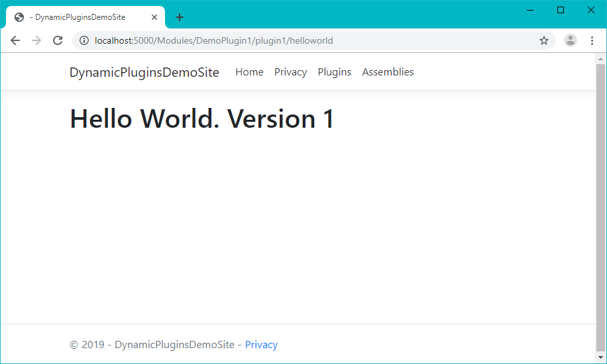Click the scrollbar down arrow
The image size is (607, 364).
click(x=600, y=357)
